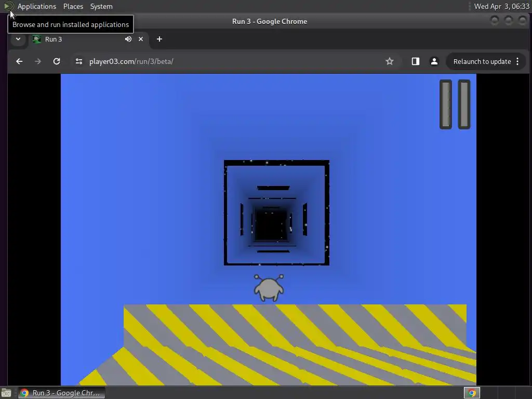The height and width of the screenshot is (399, 532).
Task: Mute the Run 3 tab audio
Action: pos(128,39)
